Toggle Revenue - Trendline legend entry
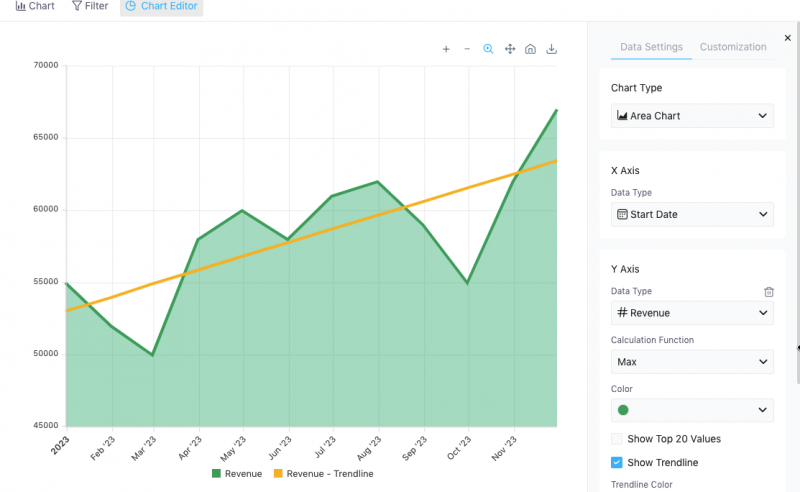Viewport: 800px width, 492px height. pos(323,474)
